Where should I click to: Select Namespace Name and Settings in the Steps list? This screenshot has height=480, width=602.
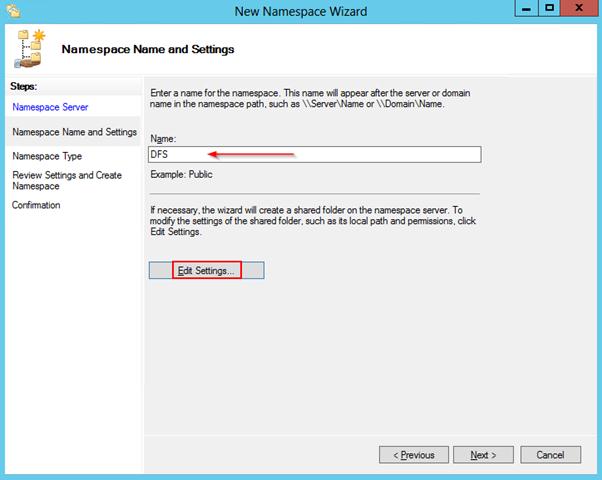click(74, 132)
